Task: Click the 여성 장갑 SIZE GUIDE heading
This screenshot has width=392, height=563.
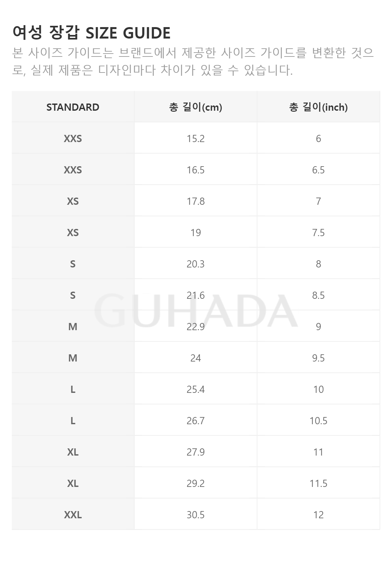Action: pyautogui.click(x=91, y=33)
